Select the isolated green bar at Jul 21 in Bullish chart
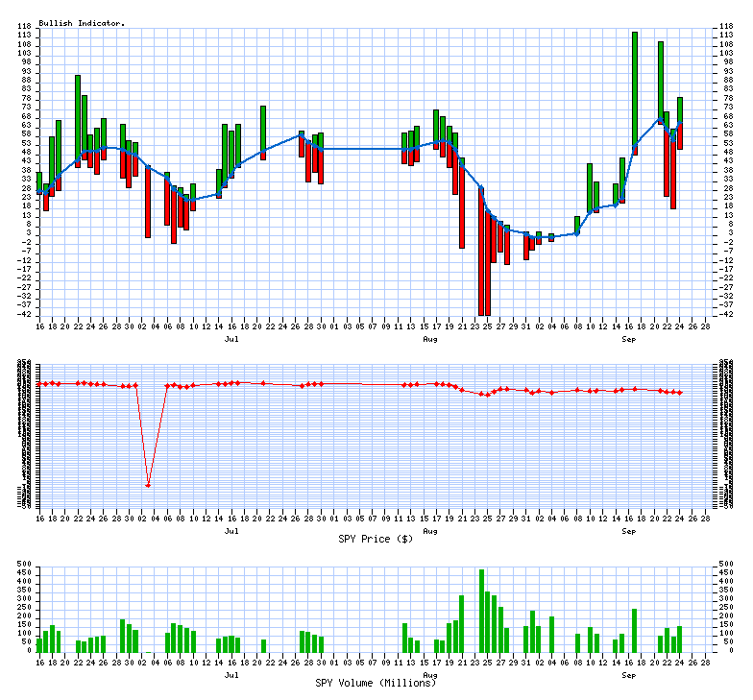The height and width of the screenshot is (700, 753). point(263,129)
